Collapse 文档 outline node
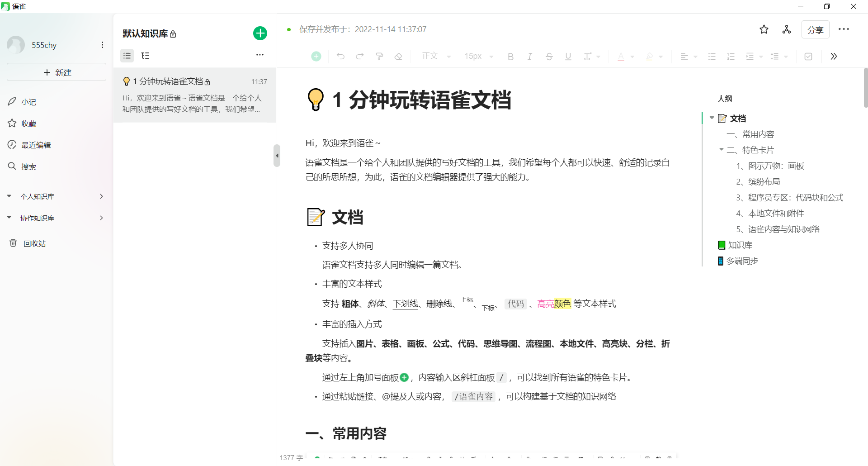 [712, 118]
